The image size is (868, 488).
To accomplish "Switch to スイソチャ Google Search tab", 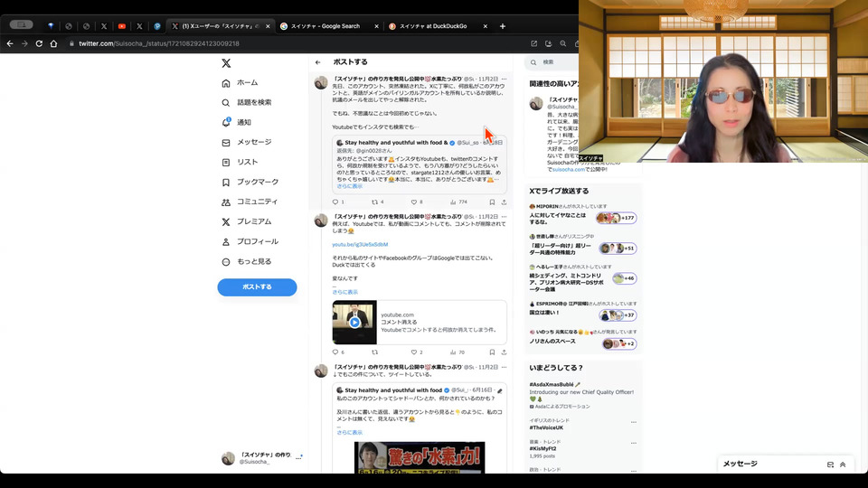I will 325,26.
